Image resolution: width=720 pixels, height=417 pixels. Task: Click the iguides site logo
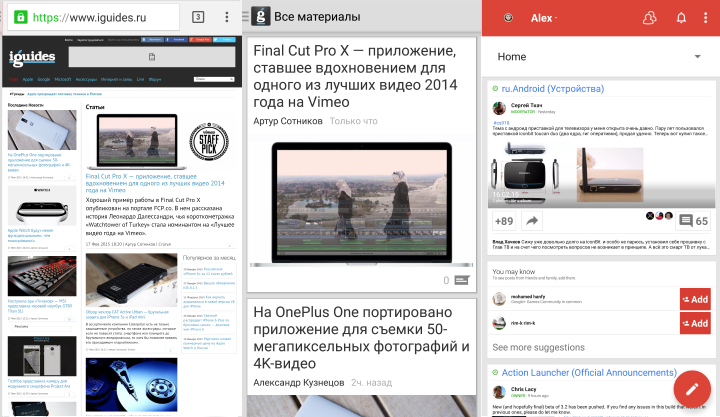point(32,57)
